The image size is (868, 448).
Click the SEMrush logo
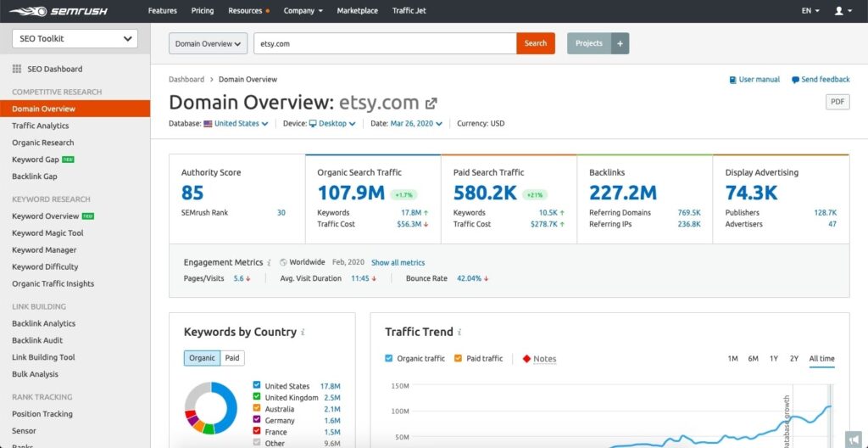tap(58, 11)
